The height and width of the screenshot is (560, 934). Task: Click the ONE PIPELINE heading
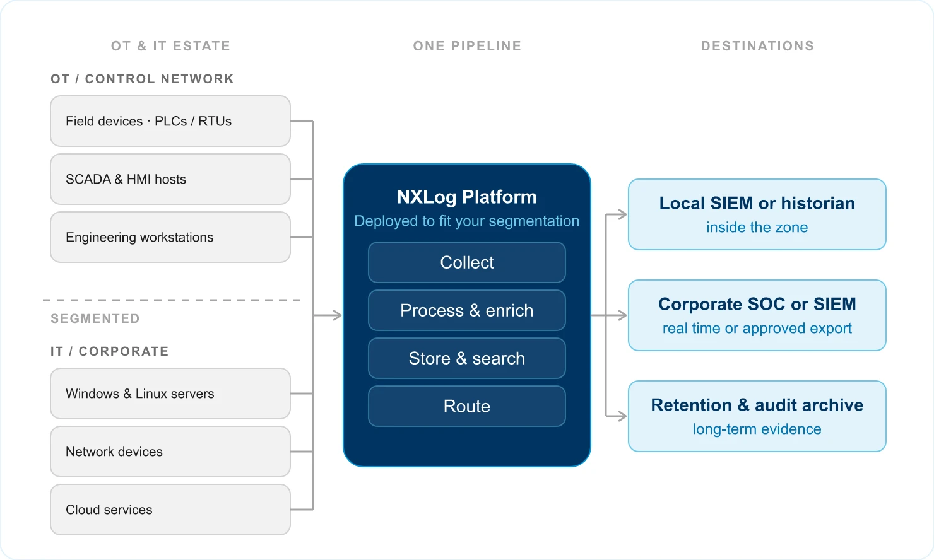tap(467, 46)
